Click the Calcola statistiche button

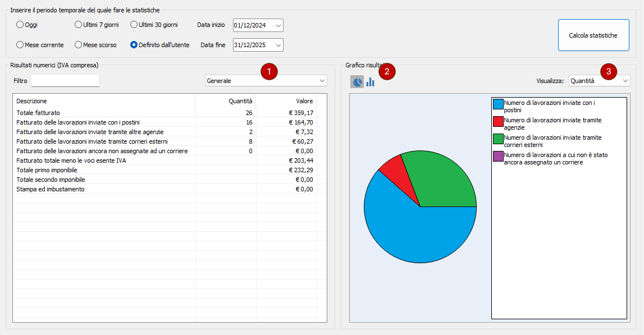593,35
